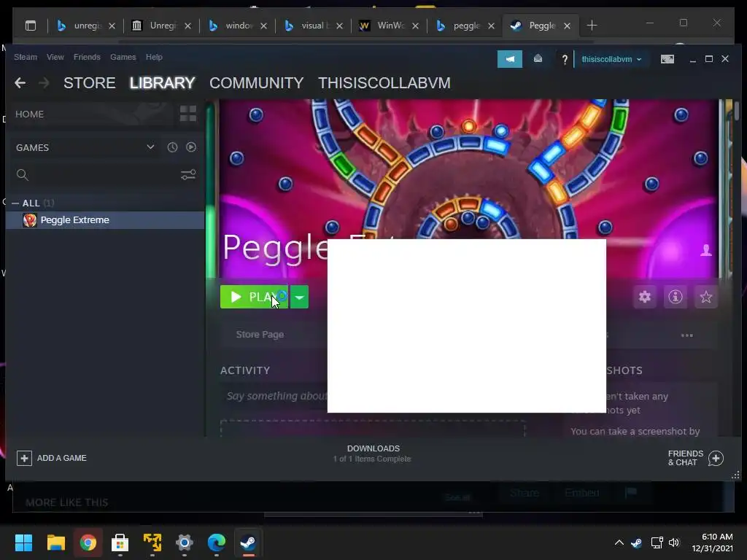
Task: Open the taskbar clock and date
Action: (x=712, y=542)
